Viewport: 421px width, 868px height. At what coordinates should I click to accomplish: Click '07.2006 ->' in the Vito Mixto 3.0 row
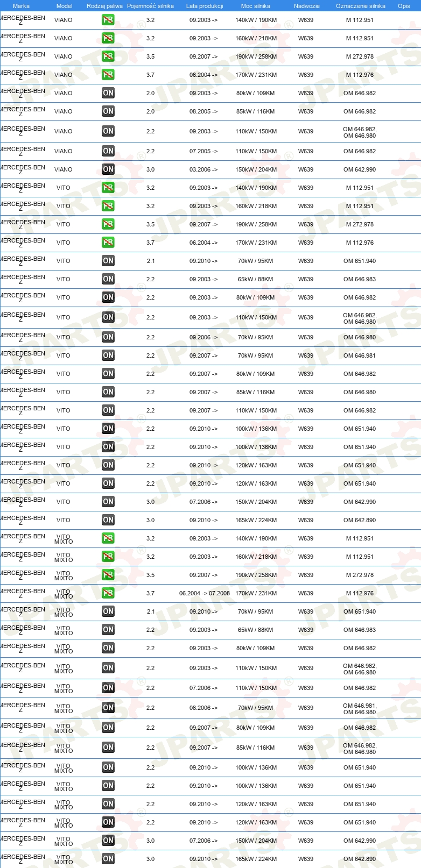204,841
